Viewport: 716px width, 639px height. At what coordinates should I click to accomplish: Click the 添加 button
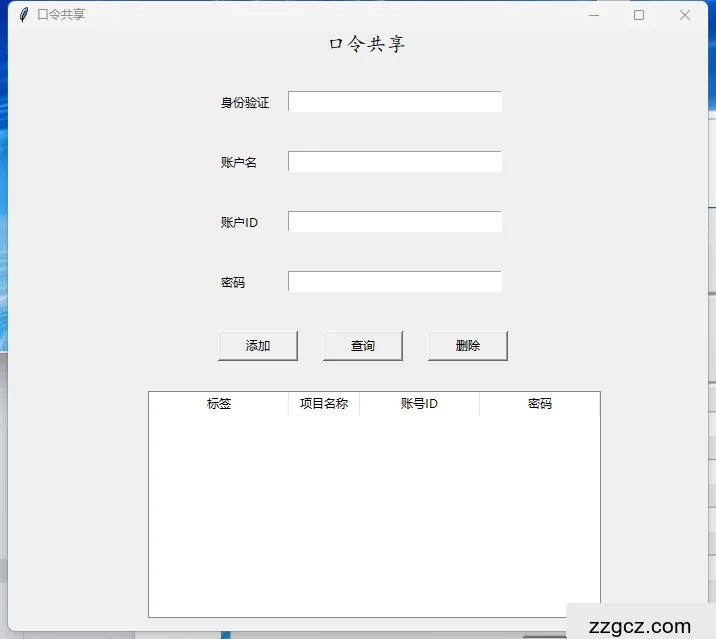click(258, 346)
